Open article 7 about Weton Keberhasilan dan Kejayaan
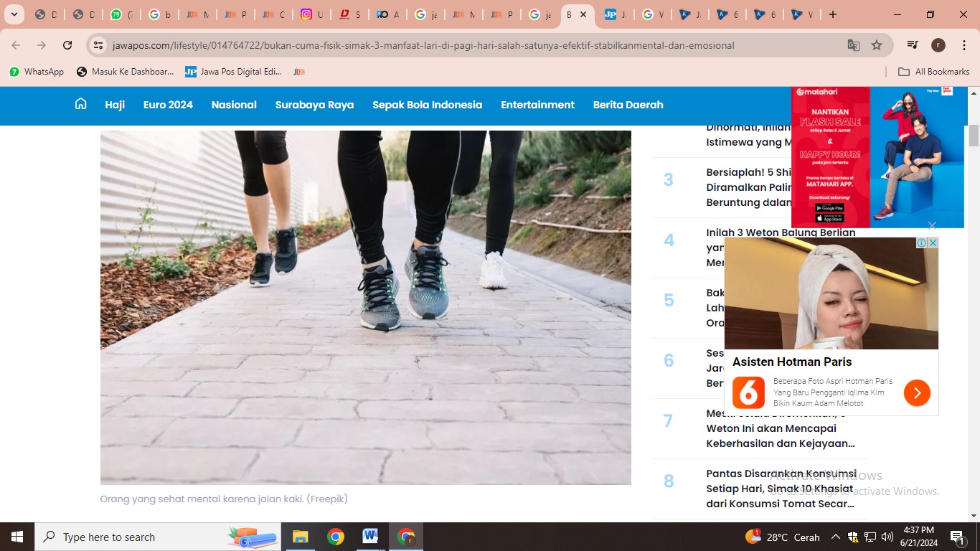The image size is (980, 551). [x=781, y=428]
